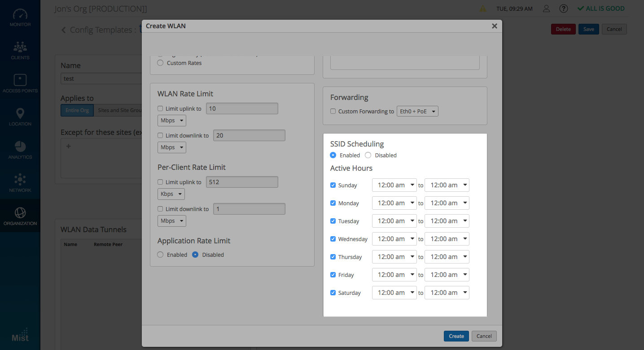This screenshot has width=644, height=350.
Task: Click the Create button
Action: (x=456, y=336)
